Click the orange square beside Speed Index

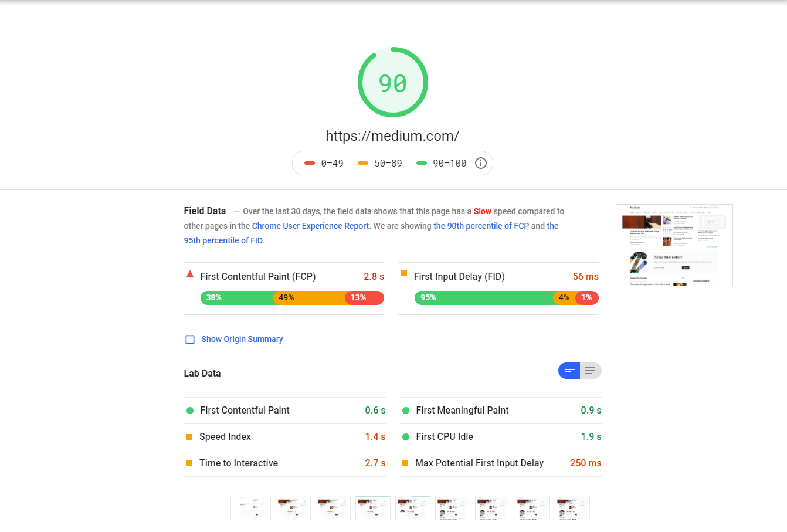click(x=189, y=437)
